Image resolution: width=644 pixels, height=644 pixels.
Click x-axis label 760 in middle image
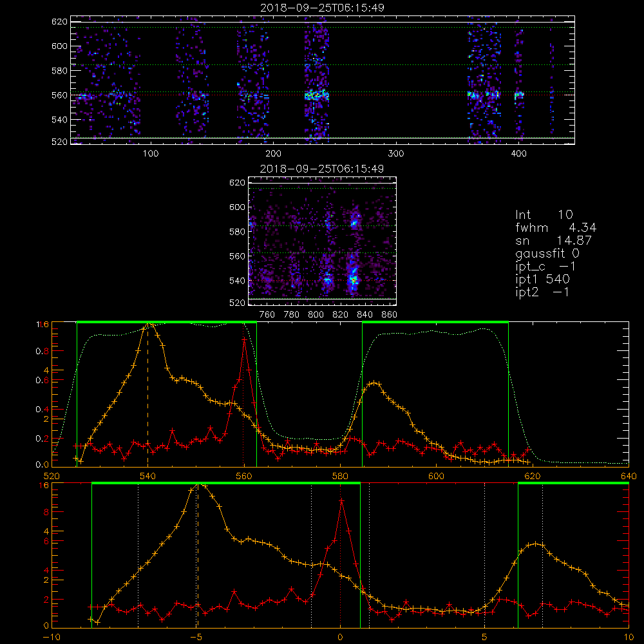point(267,315)
